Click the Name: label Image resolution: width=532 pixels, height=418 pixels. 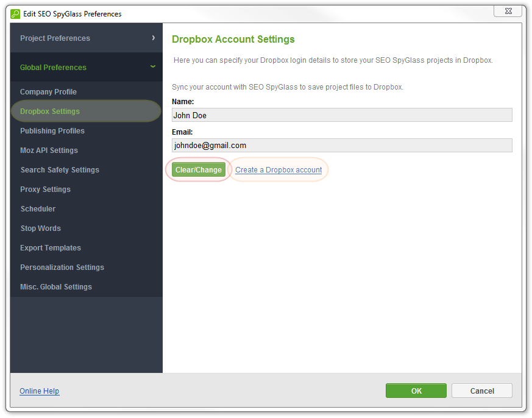[x=183, y=101]
